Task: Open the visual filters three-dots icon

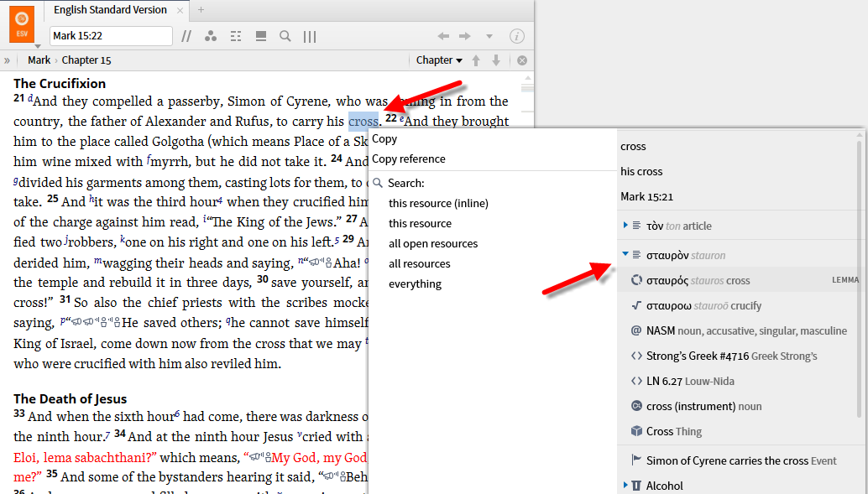Action: click(x=211, y=37)
